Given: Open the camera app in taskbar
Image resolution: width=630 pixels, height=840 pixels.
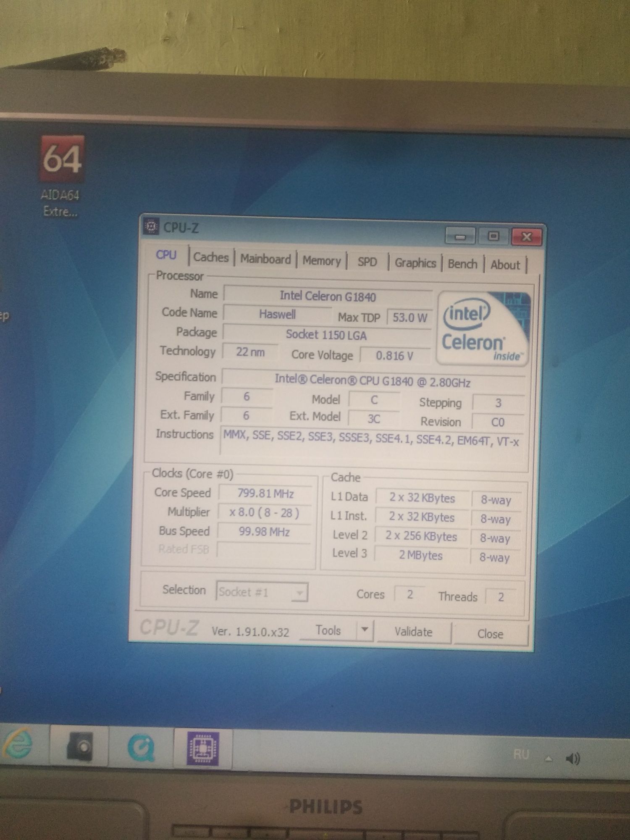Looking at the screenshot, I should pyautogui.click(x=80, y=747).
